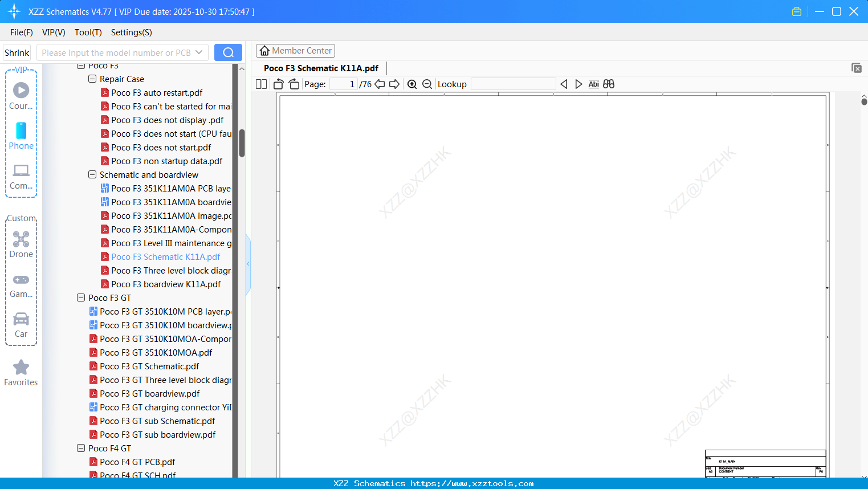Click the model number search input
This screenshot has height=489, width=868.
(x=116, y=52)
